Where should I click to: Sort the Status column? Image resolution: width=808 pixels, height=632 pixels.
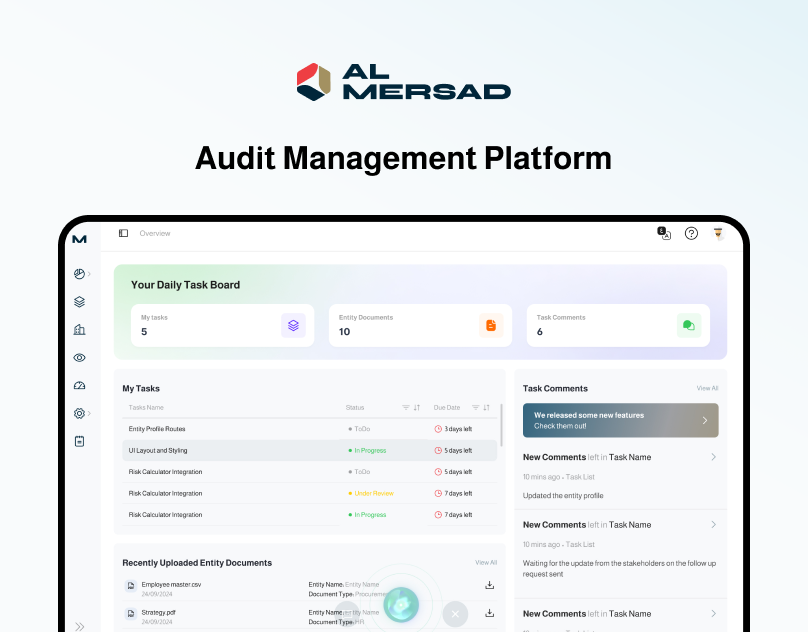pos(417,408)
